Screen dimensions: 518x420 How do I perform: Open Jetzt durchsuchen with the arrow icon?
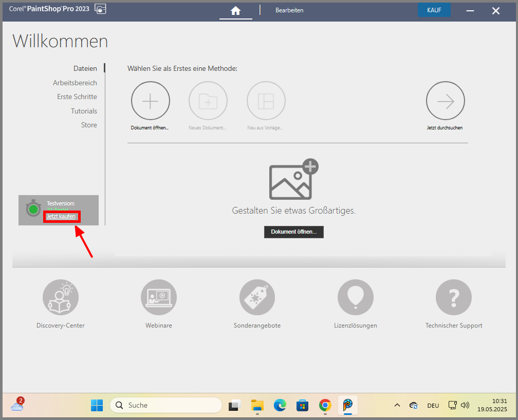coord(445,100)
